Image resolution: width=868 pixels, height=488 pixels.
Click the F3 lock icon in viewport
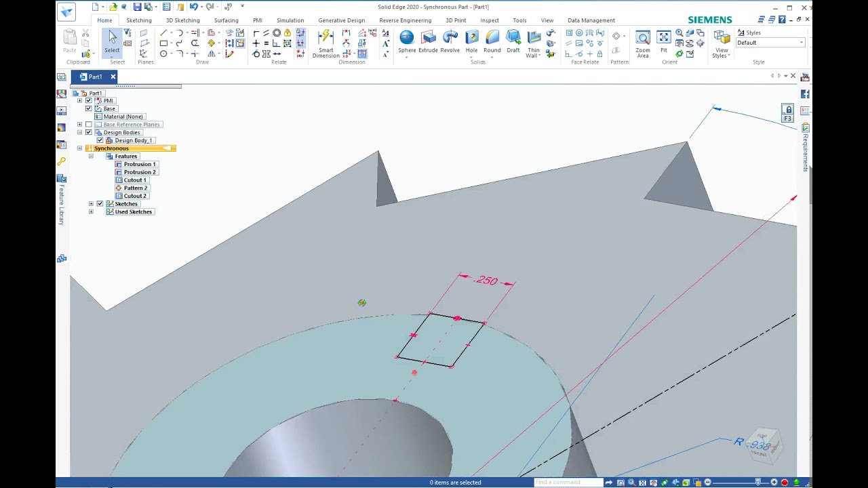(787, 113)
